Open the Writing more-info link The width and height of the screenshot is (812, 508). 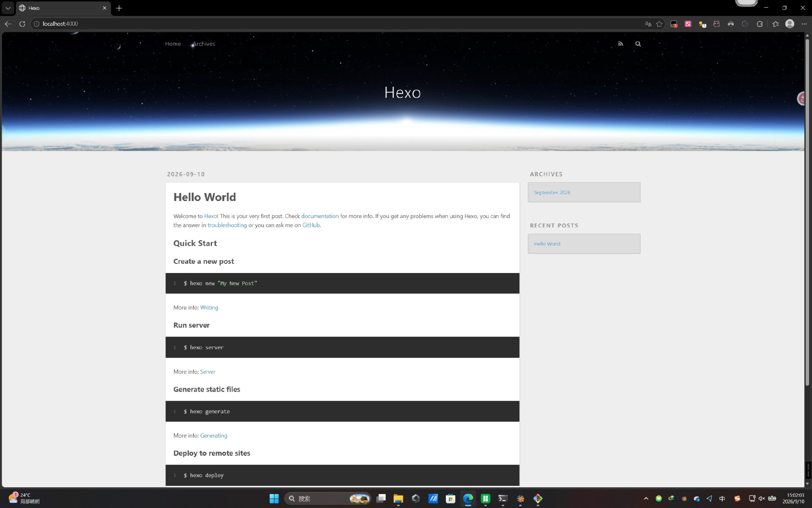209,307
